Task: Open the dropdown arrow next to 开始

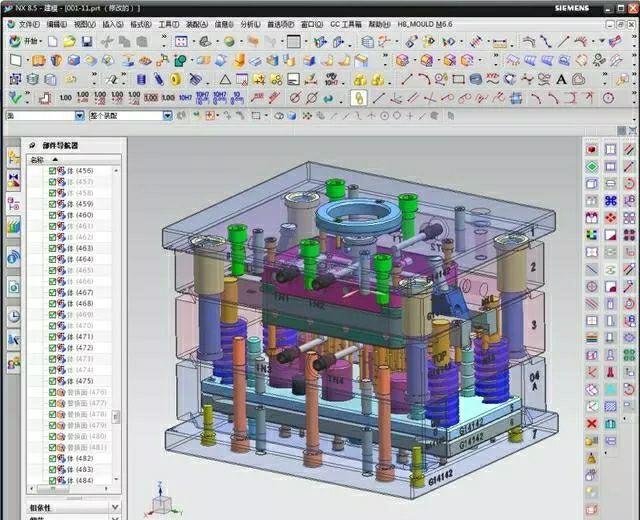Action: click(x=42, y=41)
